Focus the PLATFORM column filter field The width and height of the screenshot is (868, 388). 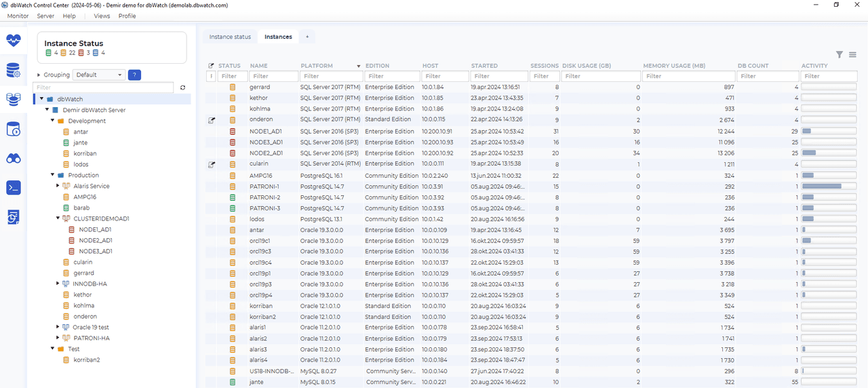[331, 76]
